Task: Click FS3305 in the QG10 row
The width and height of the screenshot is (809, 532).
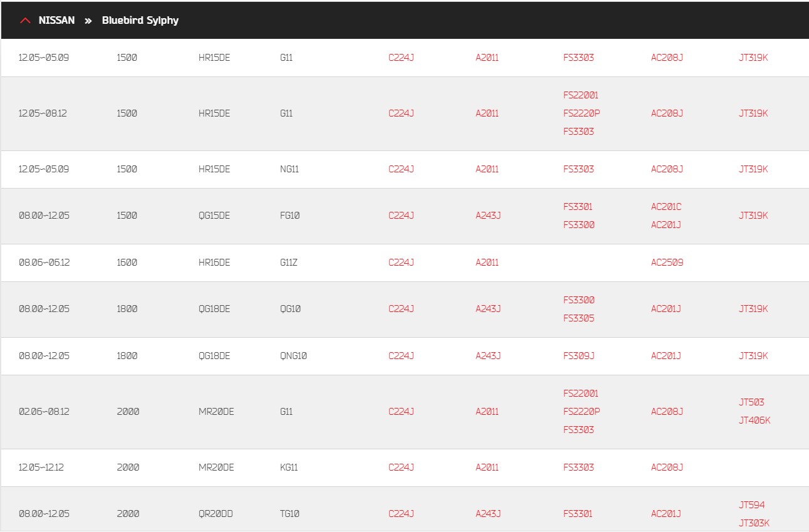Action: click(x=578, y=318)
